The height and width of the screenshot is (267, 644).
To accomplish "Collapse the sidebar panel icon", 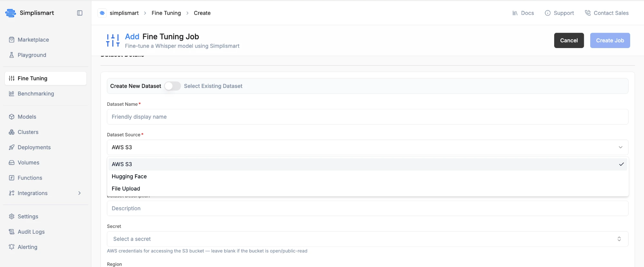I will (80, 13).
